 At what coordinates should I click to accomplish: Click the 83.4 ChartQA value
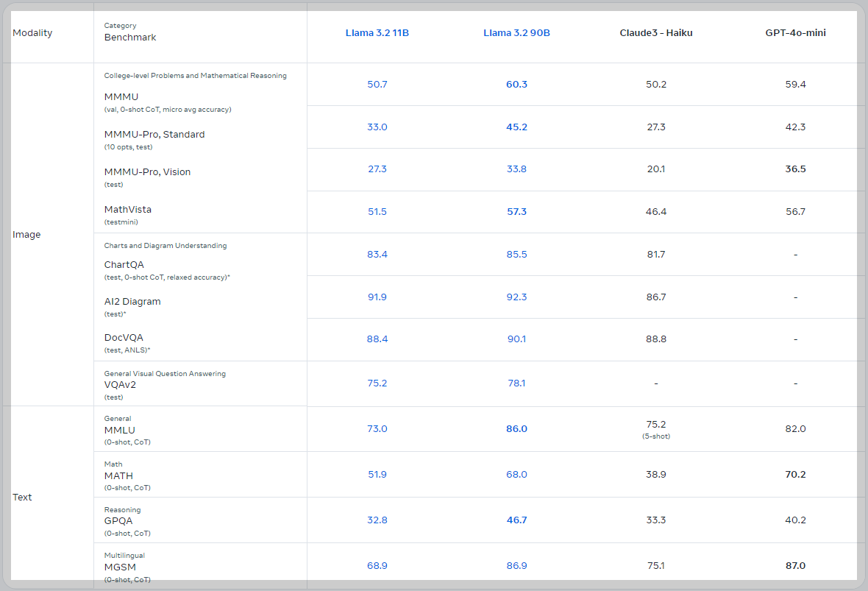(377, 254)
